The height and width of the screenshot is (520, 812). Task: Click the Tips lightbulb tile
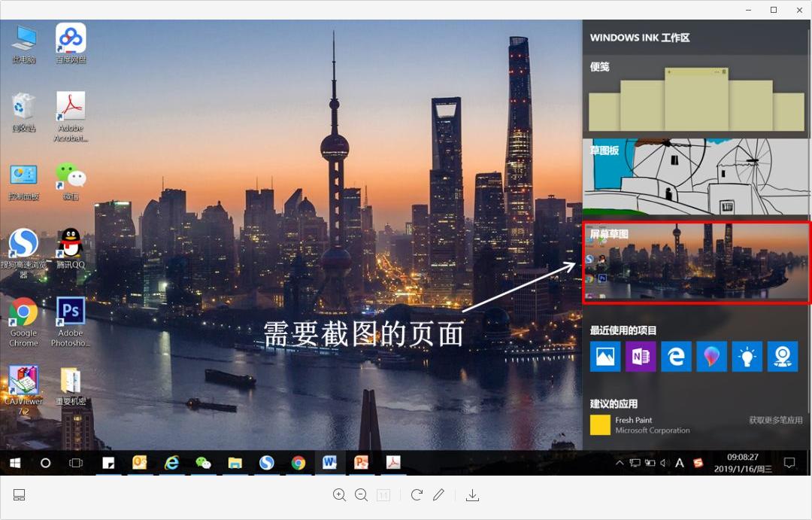[747, 356]
